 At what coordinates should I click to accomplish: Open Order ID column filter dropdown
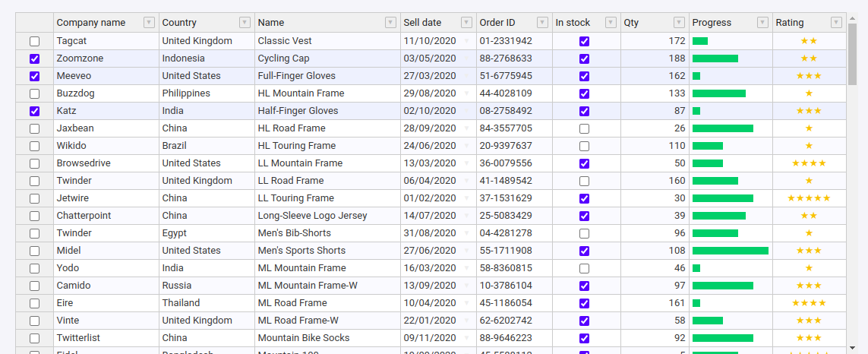pos(542,23)
